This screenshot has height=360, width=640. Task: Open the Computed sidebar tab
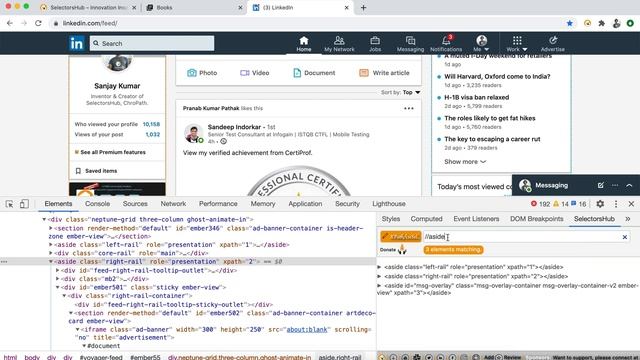click(426, 219)
